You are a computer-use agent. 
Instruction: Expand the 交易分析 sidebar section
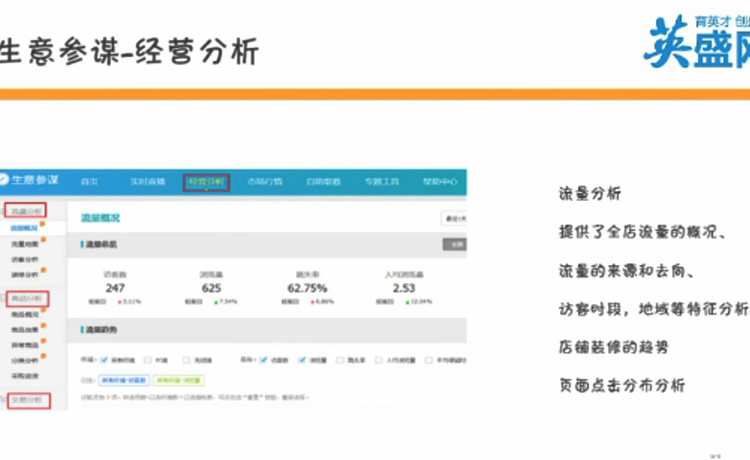(x=25, y=401)
